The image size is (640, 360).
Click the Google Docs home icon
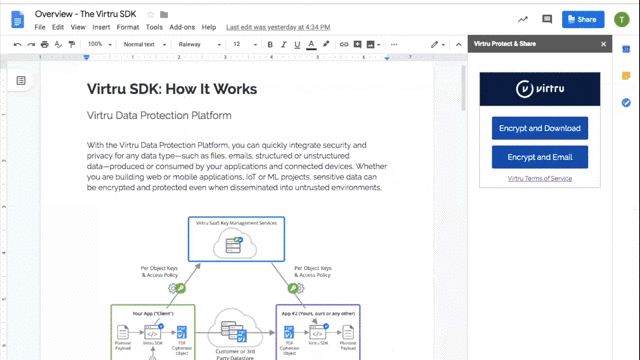[x=18, y=20]
